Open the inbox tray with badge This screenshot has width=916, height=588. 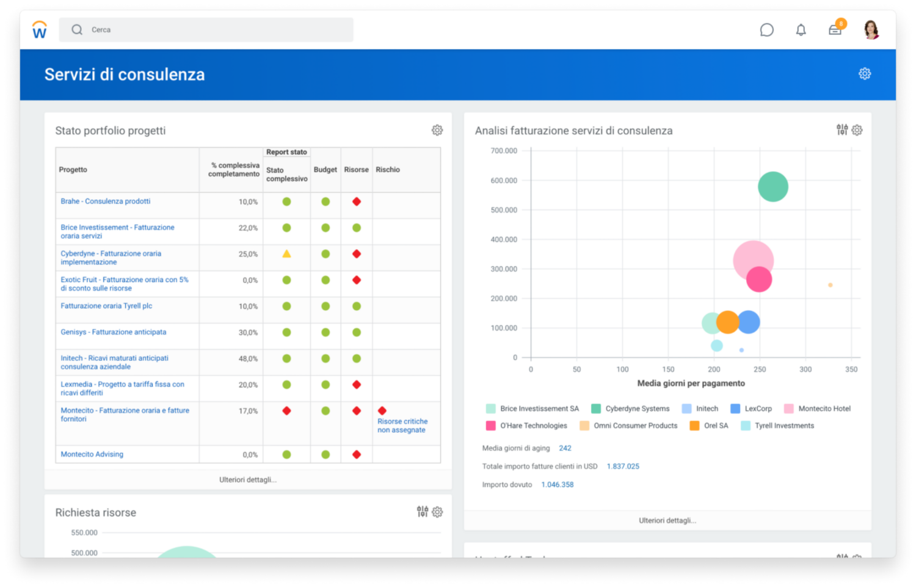coord(835,29)
